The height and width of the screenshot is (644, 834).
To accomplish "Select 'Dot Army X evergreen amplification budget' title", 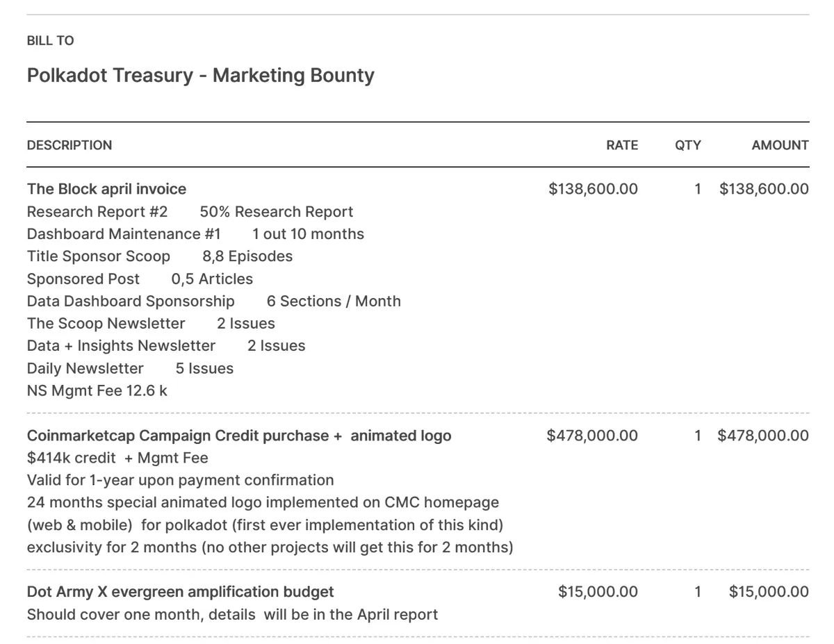I will (180, 592).
